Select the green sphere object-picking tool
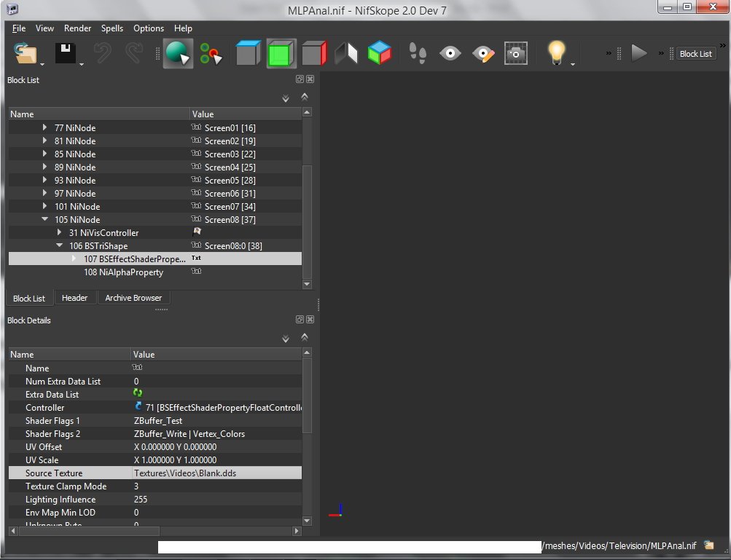Image resolution: width=731 pixels, height=560 pixels. point(177,54)
